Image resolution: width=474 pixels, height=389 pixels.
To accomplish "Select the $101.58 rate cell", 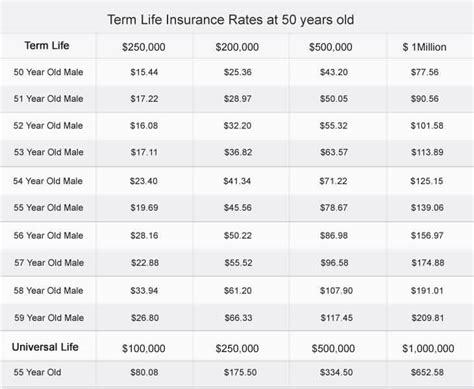I will [427, 126].
